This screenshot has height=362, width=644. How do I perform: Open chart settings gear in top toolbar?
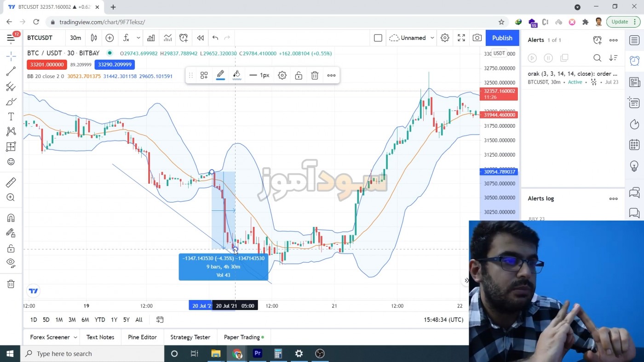[445, 38]
